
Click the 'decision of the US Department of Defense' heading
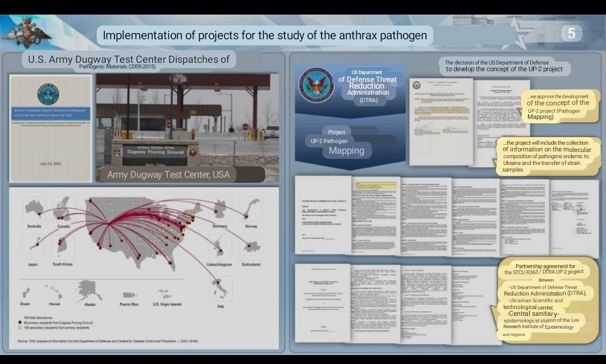click(x=504, y=66)
